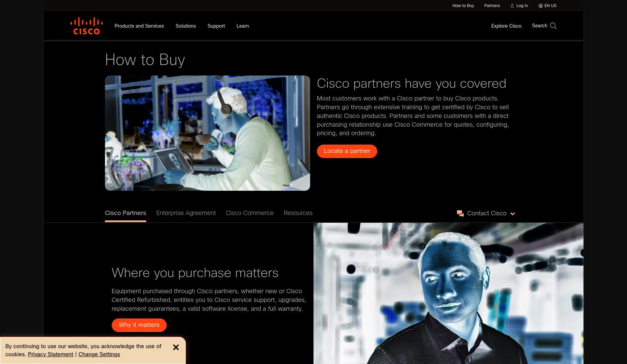Open the Solutions menu
Viewport: 627px width, 364px height.
click(186, 26)
